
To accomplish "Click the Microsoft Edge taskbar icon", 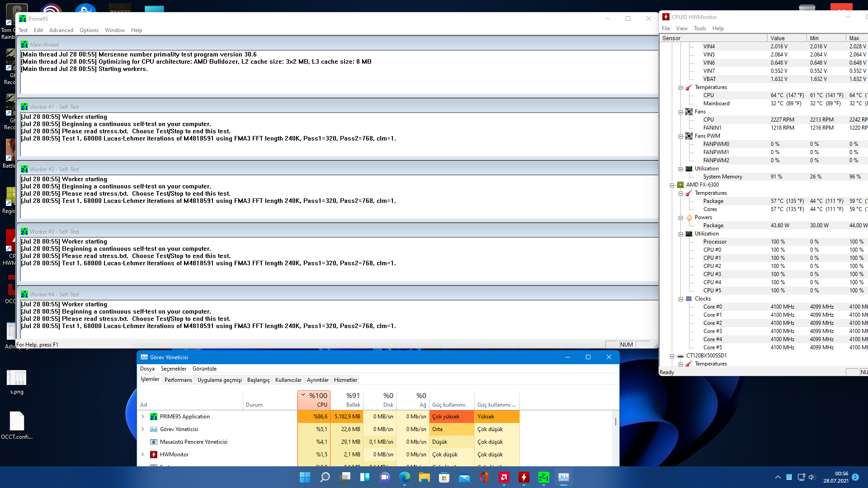I will (404, 477).
